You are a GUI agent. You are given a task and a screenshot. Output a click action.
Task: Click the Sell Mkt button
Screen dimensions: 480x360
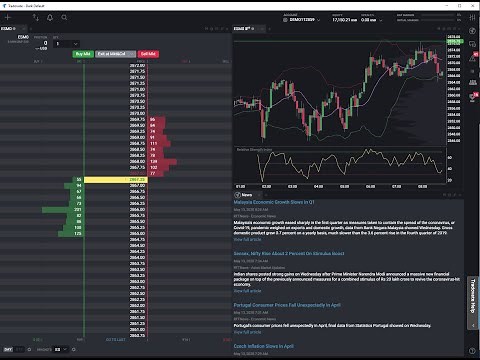point(148,54)
